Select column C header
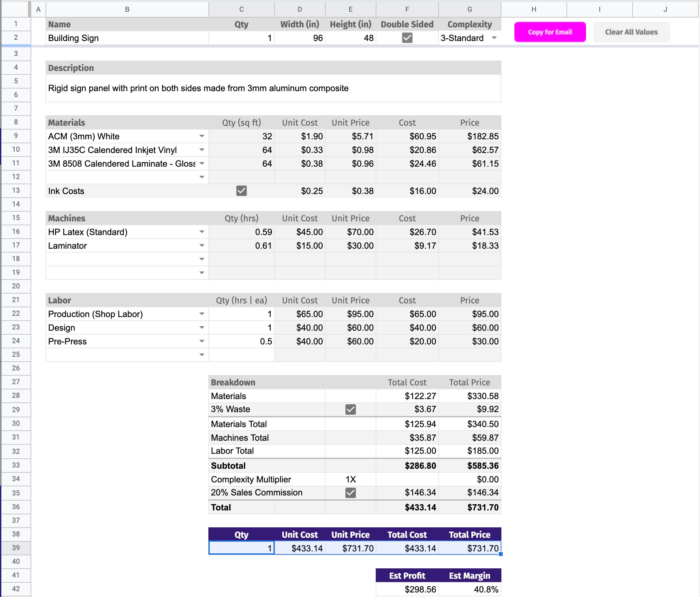Screen dimensions: 700x597 pyautogui.click(x=241, y=9)
